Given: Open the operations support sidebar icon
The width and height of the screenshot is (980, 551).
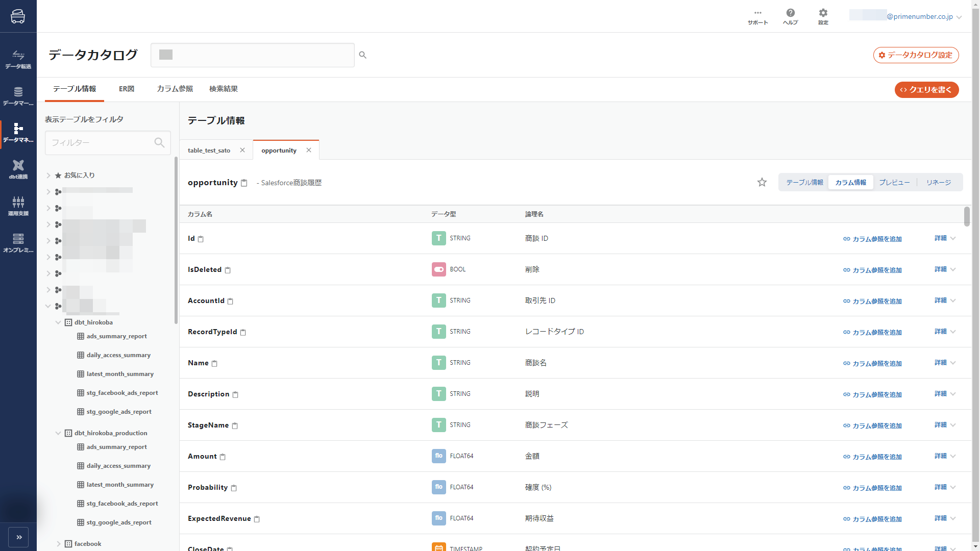Looking at the screenshot, I should [x=18, y=206].
